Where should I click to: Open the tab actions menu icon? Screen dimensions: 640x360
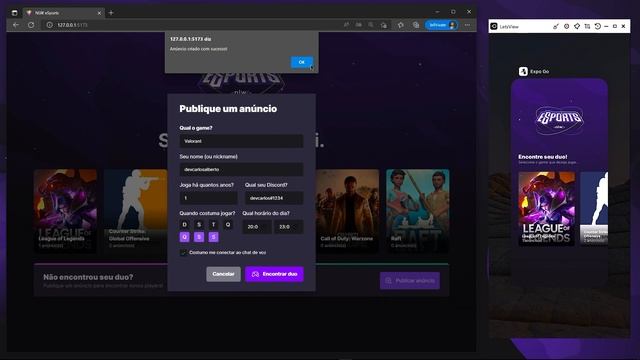click(14, 13)
